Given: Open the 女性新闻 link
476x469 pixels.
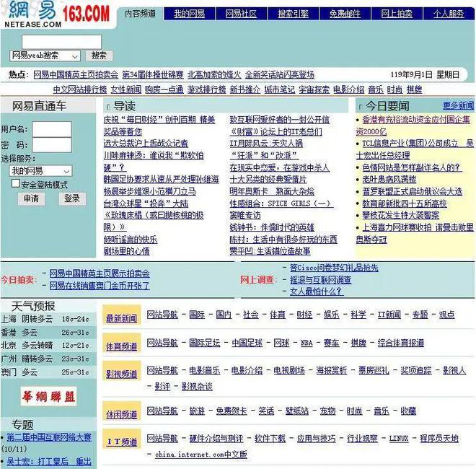Looking at the screenshot, I should pos(126,89).
